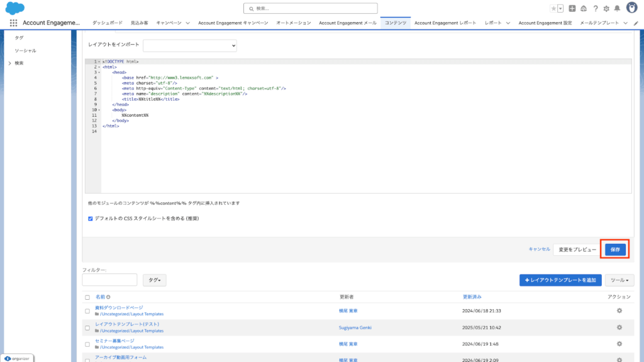The image size is (644, 362).
Task: Open the オートメーション tab
Action: (x=293, y=23)
